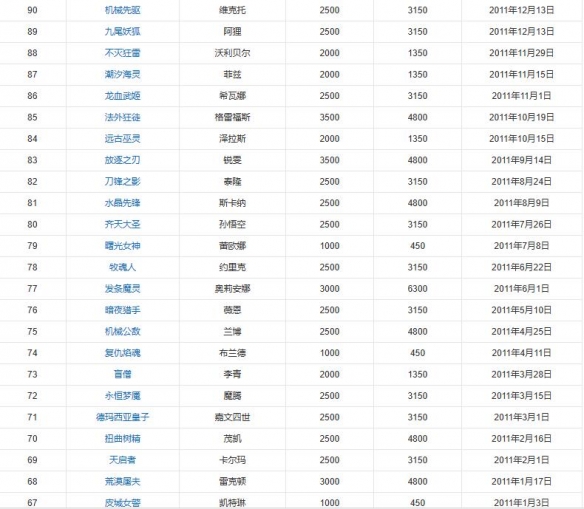Viewport: 584px width, 509px height.
Task: Select the name 孙悟空
Action: 232,224
